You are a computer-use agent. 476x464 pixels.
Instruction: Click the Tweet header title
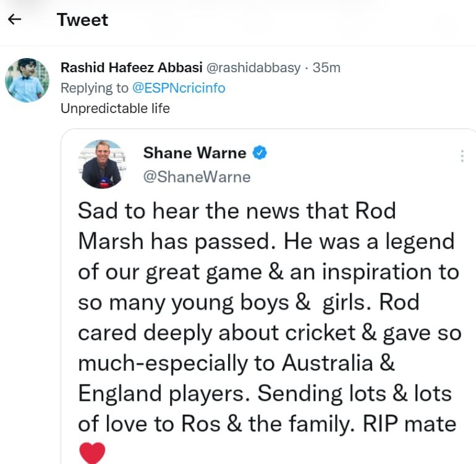(82, 20)
